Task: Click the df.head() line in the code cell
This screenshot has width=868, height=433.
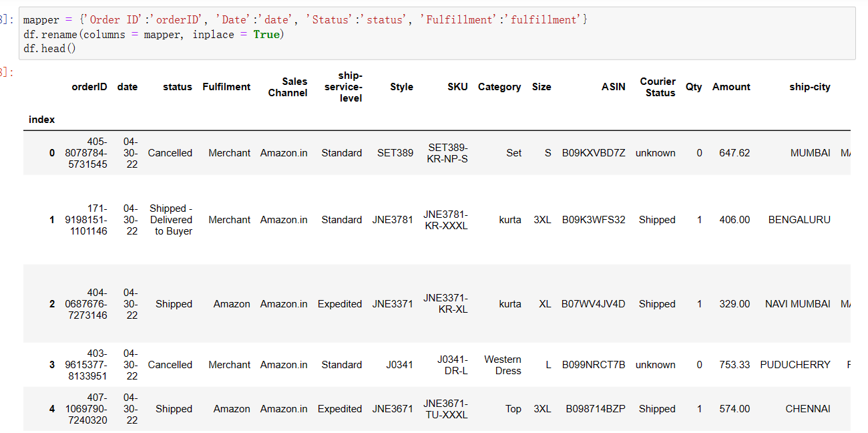Action: pos(49,49)
